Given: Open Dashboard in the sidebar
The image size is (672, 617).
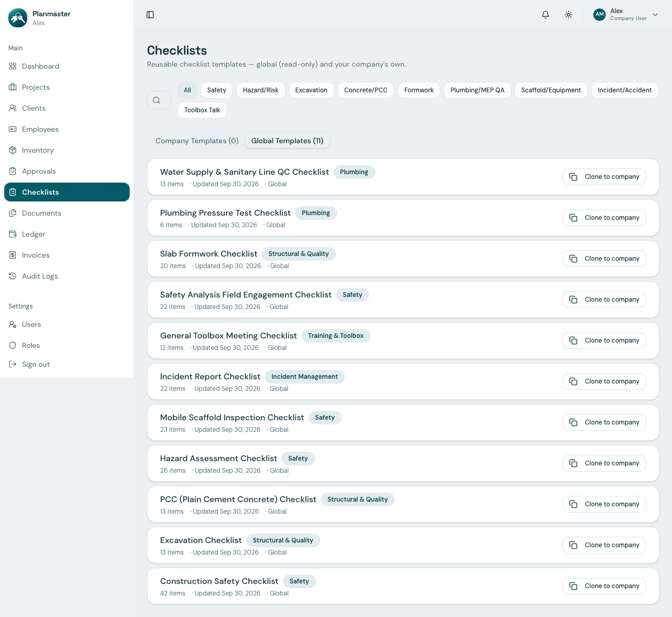Looking at the screenshot, I should pyautogui.click(x=67, y=66).
